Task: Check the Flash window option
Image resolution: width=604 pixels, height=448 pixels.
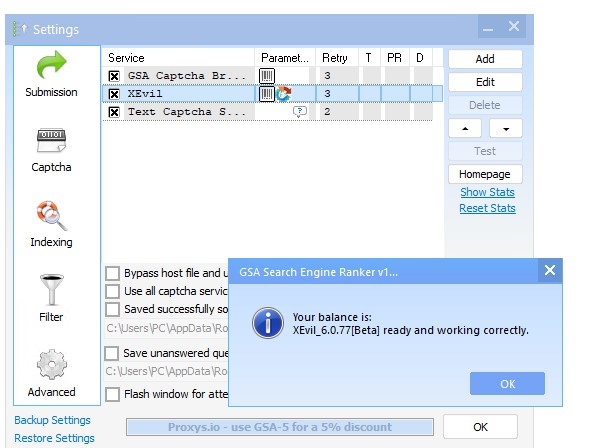Action: [x=113, y=394]
